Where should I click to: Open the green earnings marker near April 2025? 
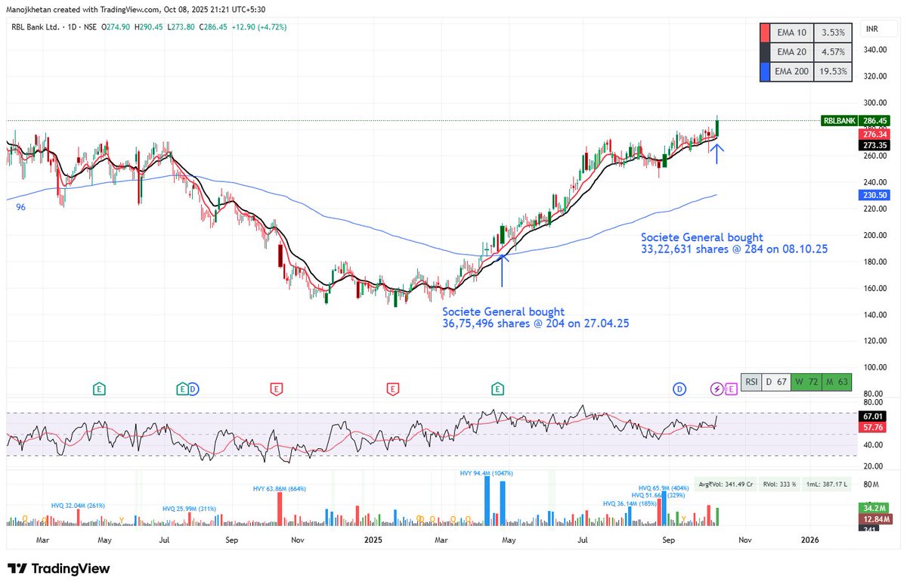497,389
